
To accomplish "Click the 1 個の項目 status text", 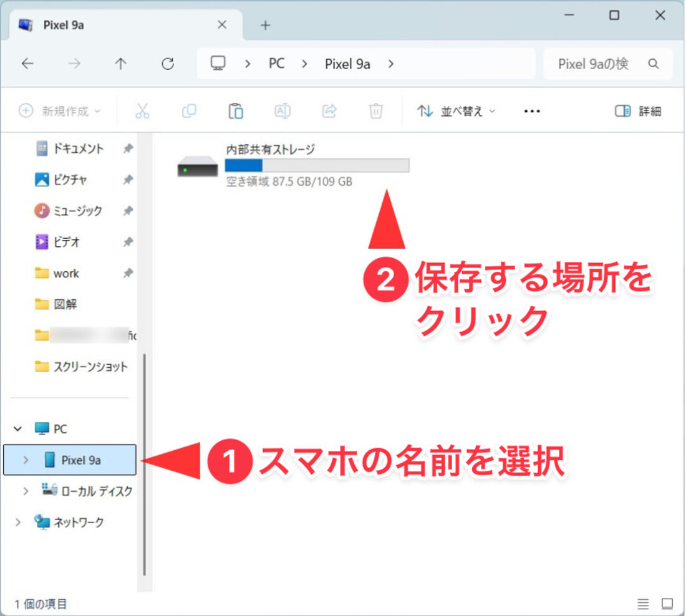I will [41, 604].
